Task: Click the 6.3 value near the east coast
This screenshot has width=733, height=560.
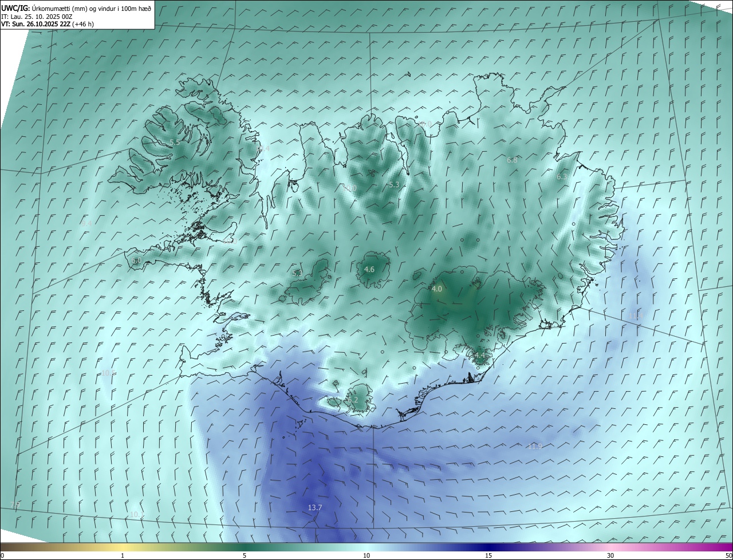Action: click(x=562, y=177)
